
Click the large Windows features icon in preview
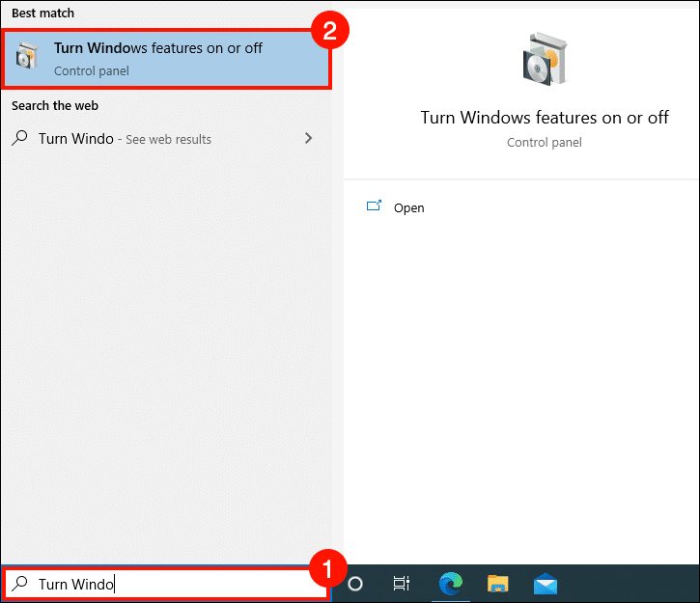(x=544, y=63)
